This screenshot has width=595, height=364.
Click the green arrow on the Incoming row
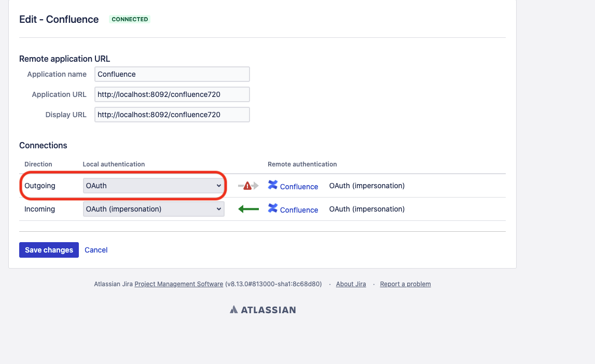pyautogui.click(x=248, y=209)
